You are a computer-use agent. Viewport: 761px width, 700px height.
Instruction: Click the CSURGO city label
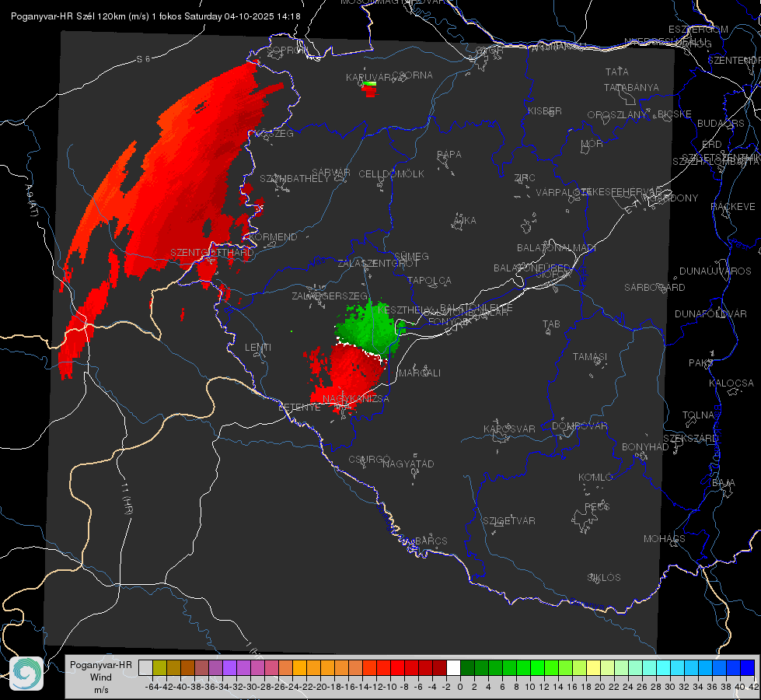tap(369, 460)
